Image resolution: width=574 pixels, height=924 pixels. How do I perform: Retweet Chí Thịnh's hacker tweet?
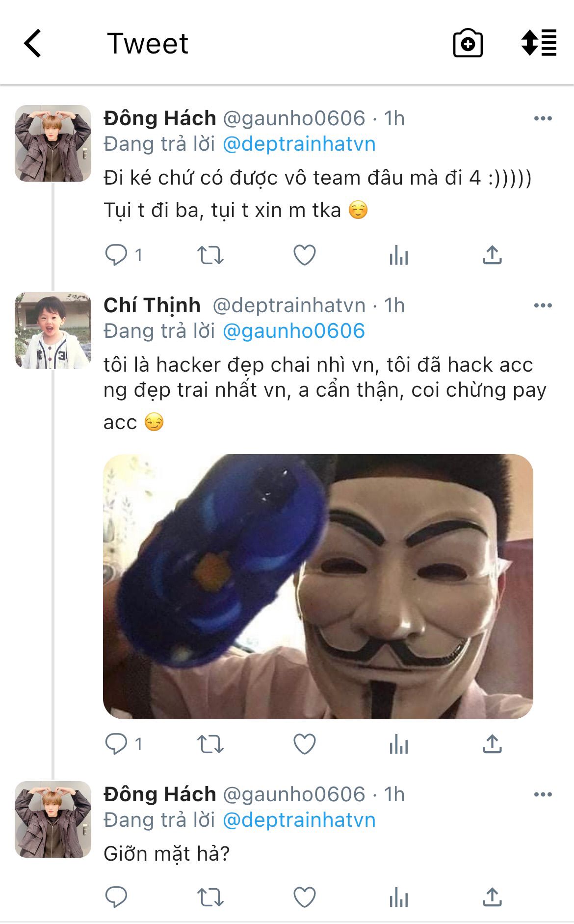[x=210, y=744]
